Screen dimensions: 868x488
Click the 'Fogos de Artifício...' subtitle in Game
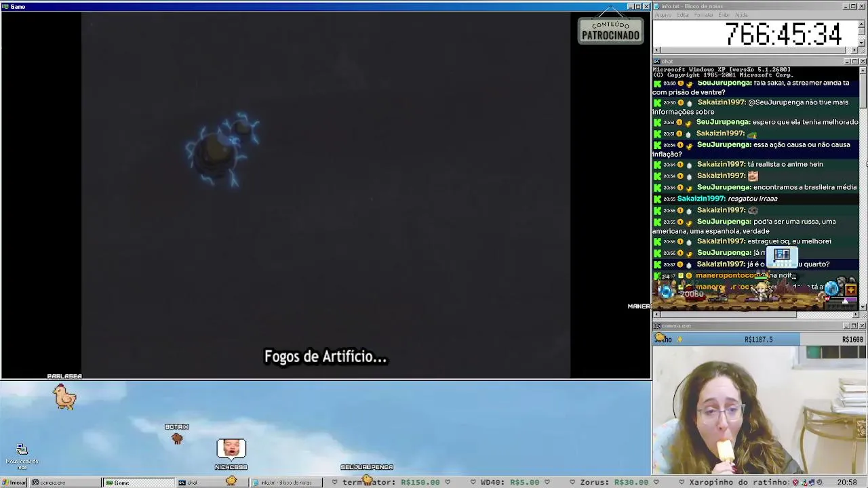point(325,357)
